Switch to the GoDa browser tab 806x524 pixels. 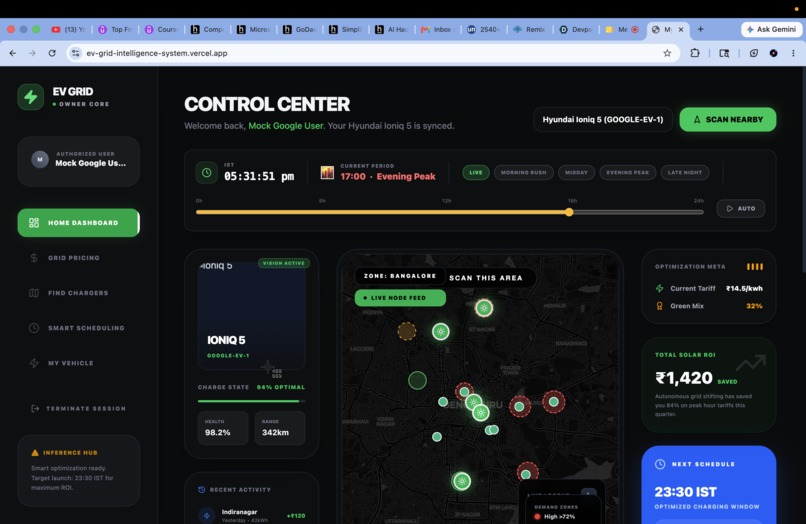pyautogui.click(x=299, y=29)
